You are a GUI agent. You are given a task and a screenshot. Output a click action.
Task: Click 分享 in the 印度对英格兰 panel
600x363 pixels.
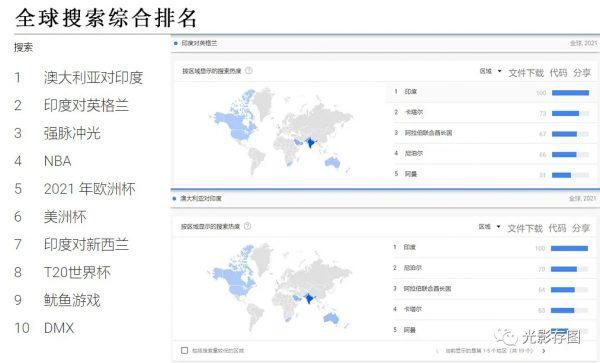[x=582, y=73]
